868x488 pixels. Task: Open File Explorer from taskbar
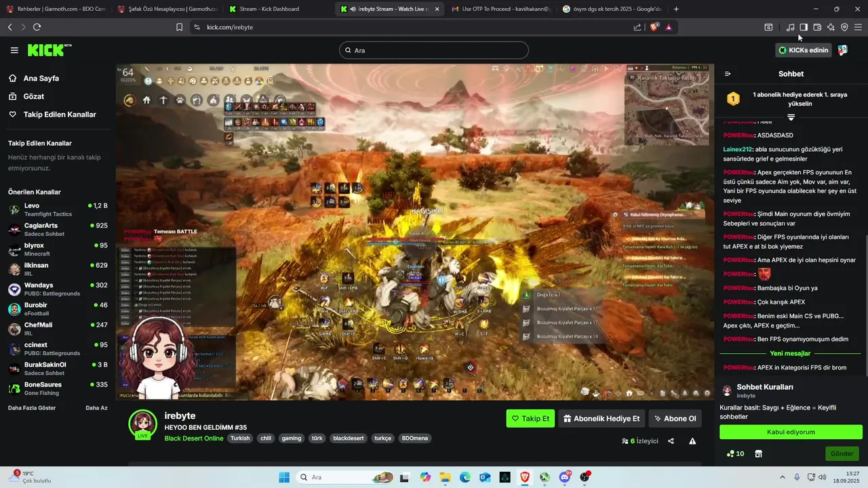tap(445, 477)
